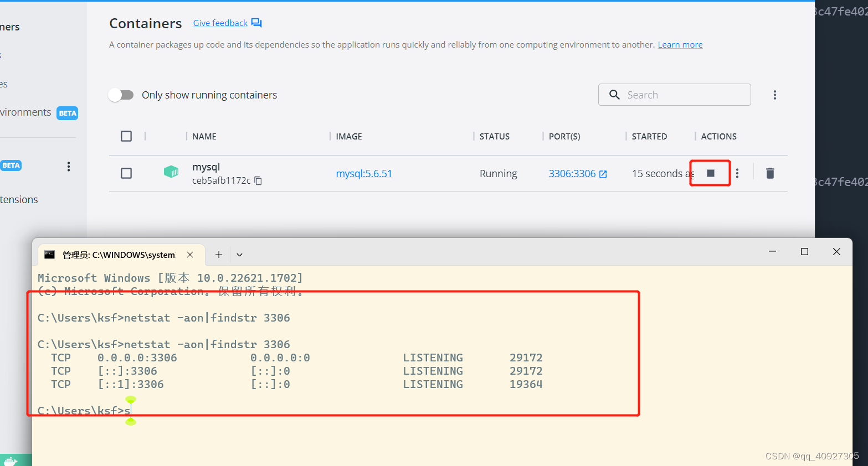Tick the select-all containers checkbox
Viewport: 868px width, 466px height.
coord(126,136)
